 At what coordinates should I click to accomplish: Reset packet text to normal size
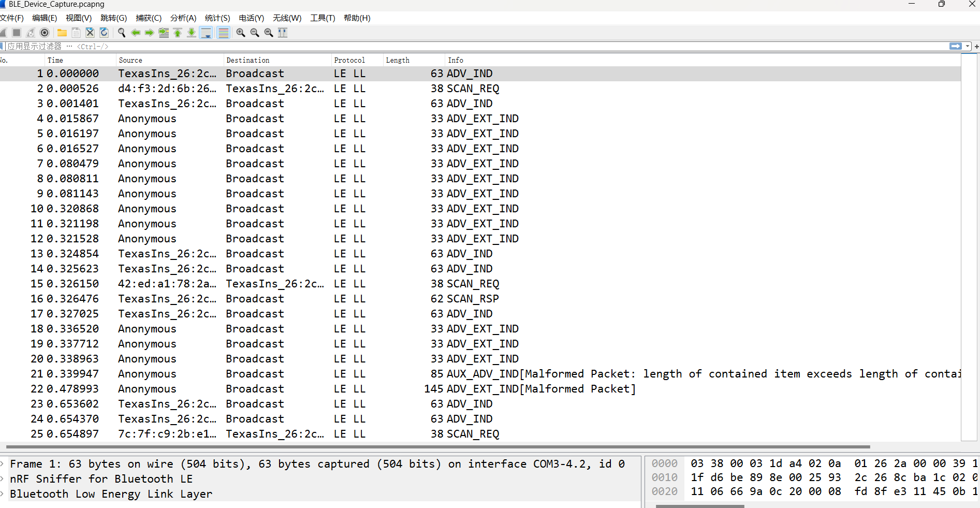tap(269, 33)
